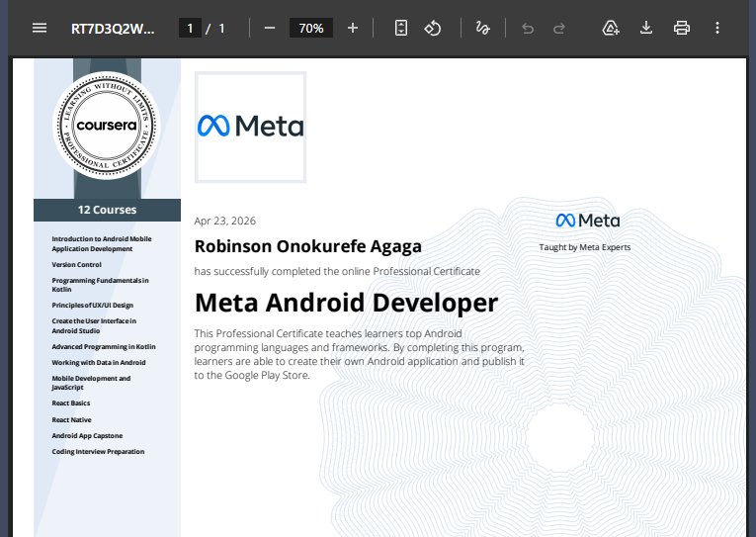Select Introduction to Android Mobile Application Development
The width and height of the screenshot is (756, 537).
pyautogui.click(x=102, y=243)
